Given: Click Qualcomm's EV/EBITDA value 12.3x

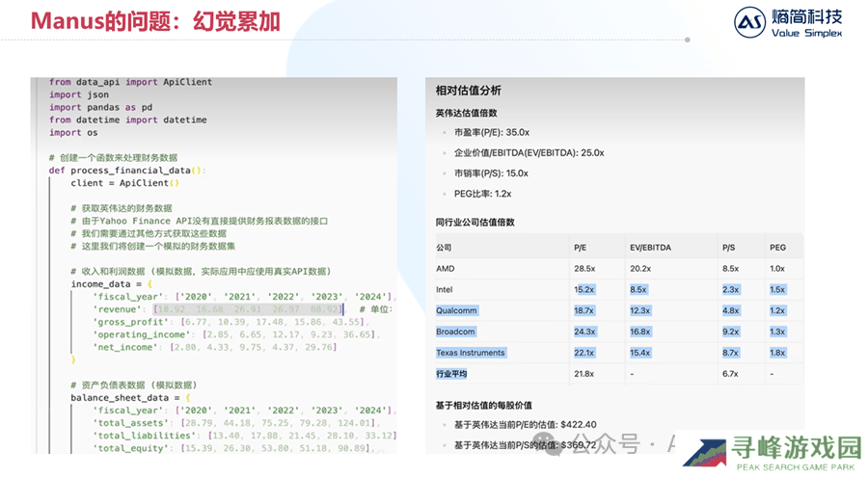Looking at the screenshot, I should pos(640,311).
